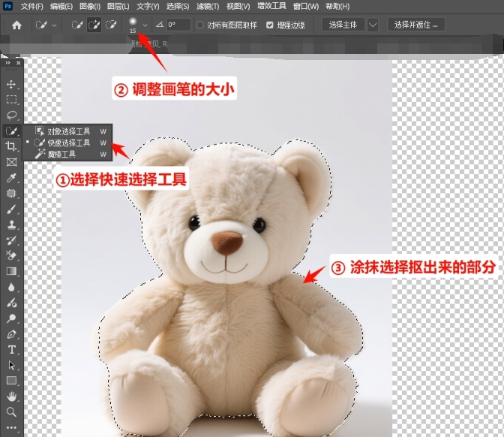Open the brush size picker dropdown arrow
Viewport: 504px width, 437px height.
(145, 25)
